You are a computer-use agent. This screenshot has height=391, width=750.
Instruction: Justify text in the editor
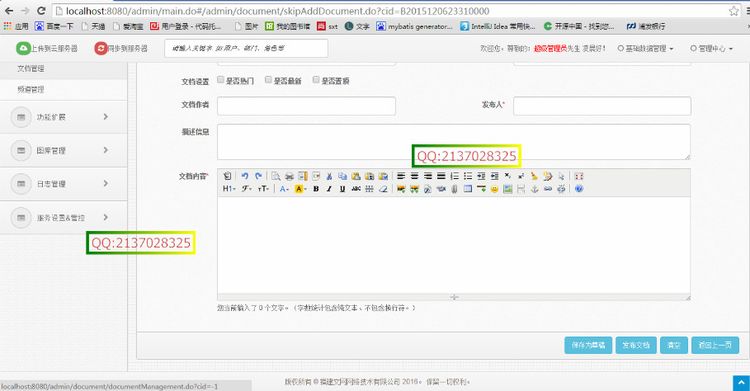click(441, 176)
